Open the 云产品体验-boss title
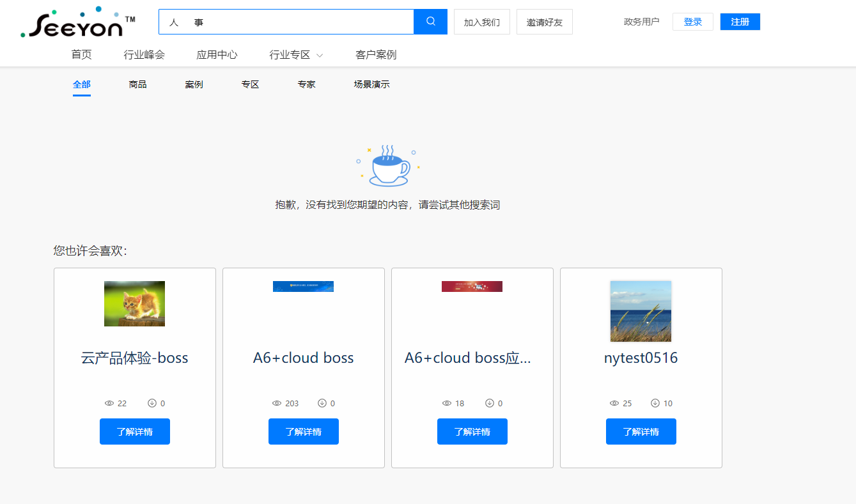This screenshot has height=504, width=856. click(135, 358)
